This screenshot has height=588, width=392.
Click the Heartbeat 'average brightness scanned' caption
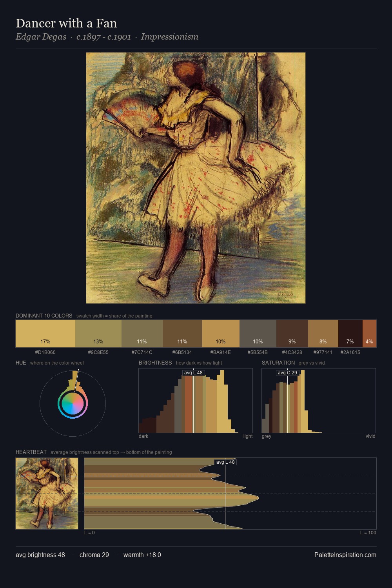coord(111,452)
